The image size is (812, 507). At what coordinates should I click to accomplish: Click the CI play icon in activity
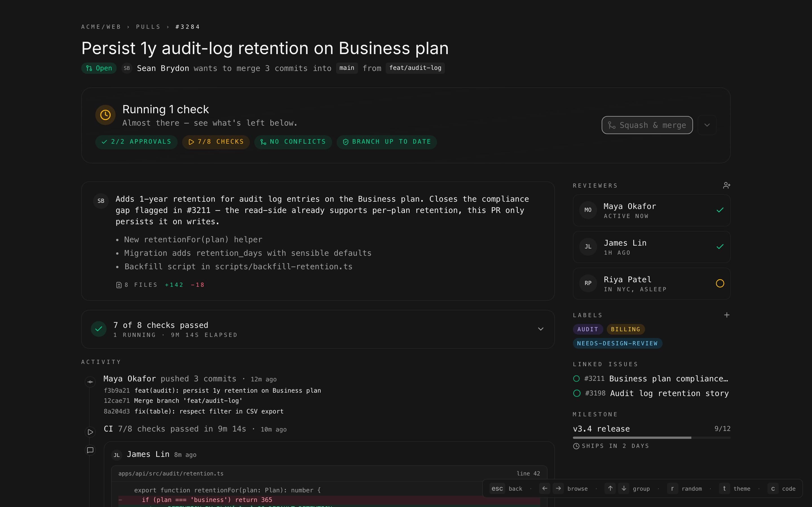[x=90, y=432]
